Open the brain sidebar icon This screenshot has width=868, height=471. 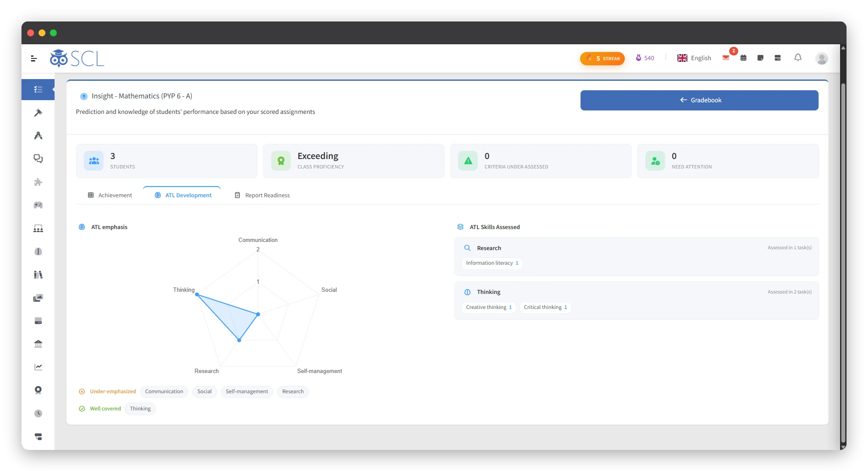(38, 251)
